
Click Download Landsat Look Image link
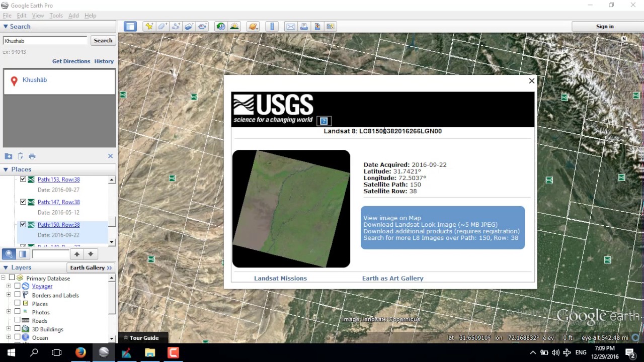(x=430, y=225)
